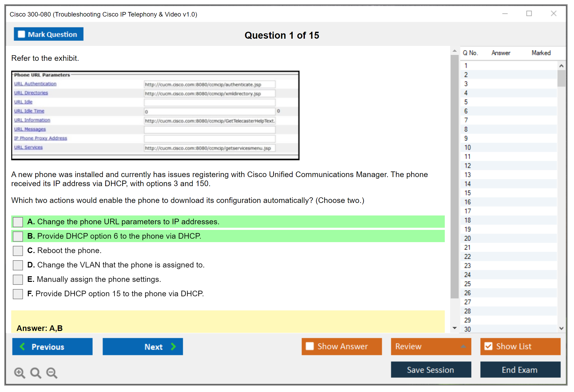Click the question pane vertical scrollbar

(454, 176)
